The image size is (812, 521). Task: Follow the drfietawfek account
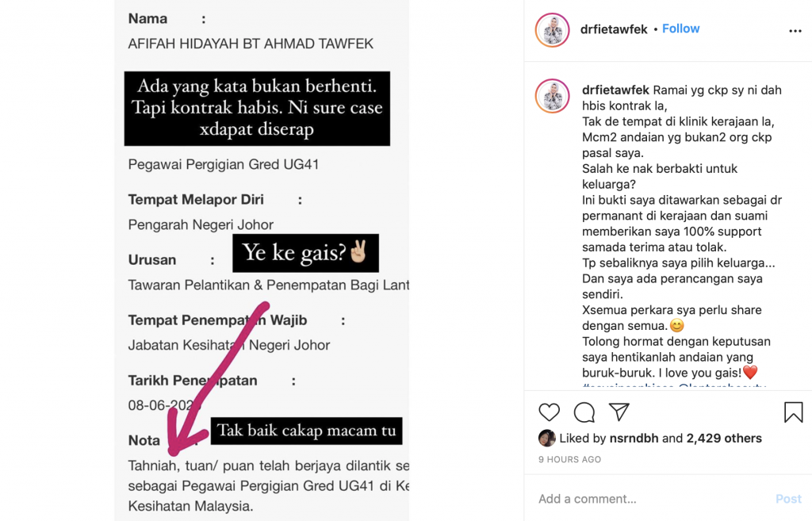(680, 29)
